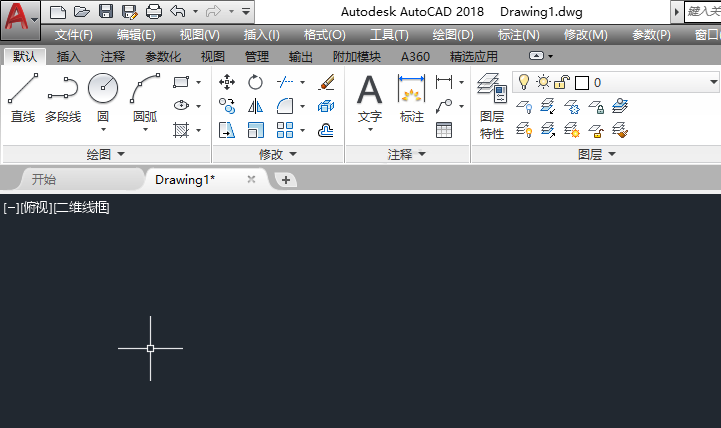The width and height of the screenshot is (721, 428).
Task: Open Circle tool dropdown arrow
Action: [x=103, y=130]
